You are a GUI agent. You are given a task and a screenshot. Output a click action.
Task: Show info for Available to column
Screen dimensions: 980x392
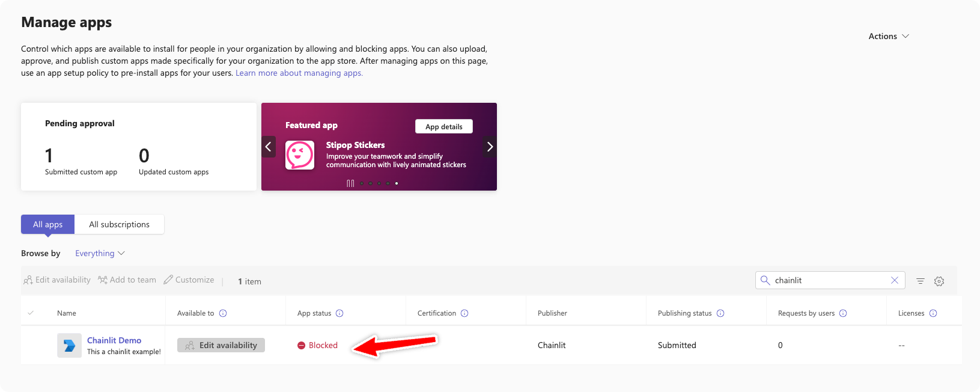coord(223,313)
